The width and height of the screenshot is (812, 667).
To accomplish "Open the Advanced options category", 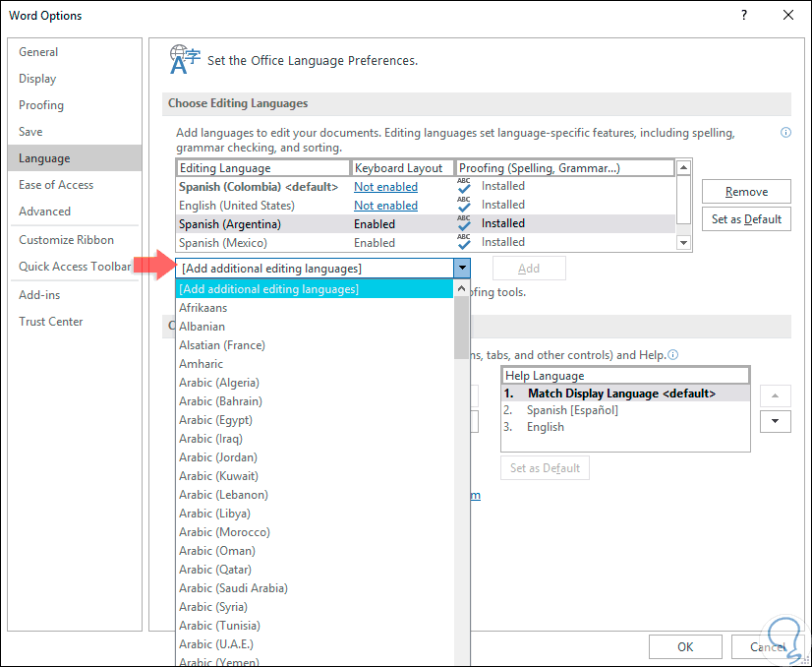I will pyautogui.click(x=75, y=212).
